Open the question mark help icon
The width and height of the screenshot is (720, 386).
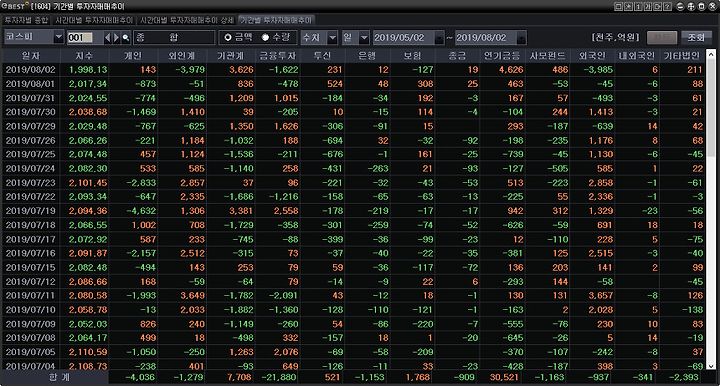pyautogui.click(x=668, y=6)
